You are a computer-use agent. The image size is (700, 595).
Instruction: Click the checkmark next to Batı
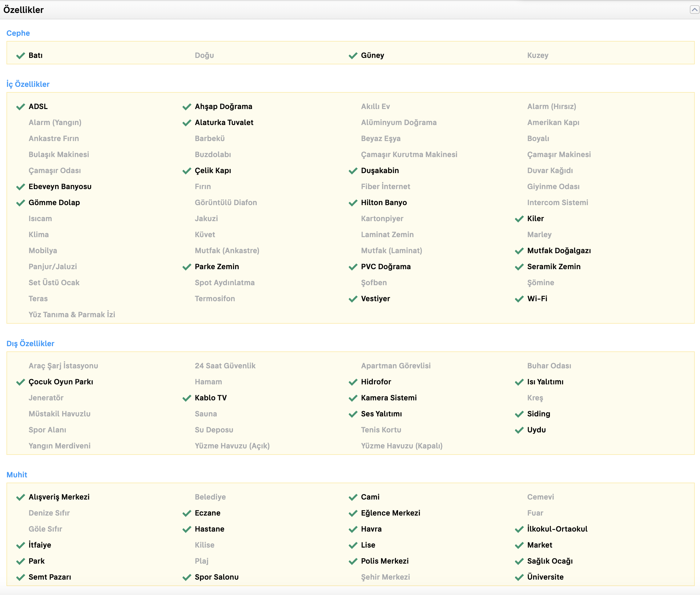[21, 56]
